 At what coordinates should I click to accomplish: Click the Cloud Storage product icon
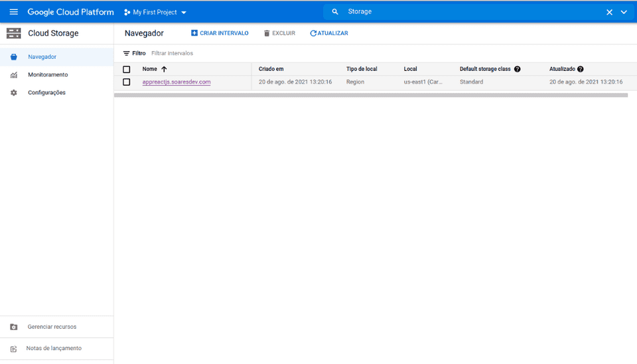13,33
